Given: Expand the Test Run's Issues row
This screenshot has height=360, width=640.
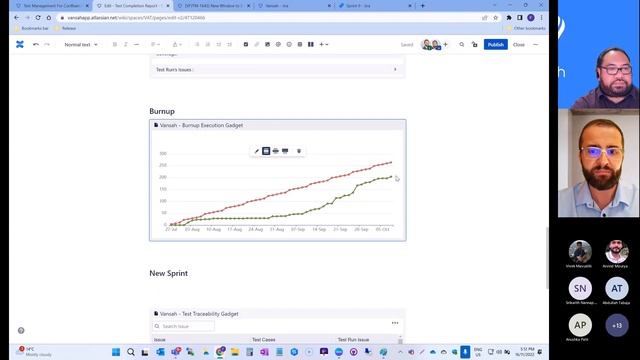Looking at the screenshot, I should tap(278, 69).
